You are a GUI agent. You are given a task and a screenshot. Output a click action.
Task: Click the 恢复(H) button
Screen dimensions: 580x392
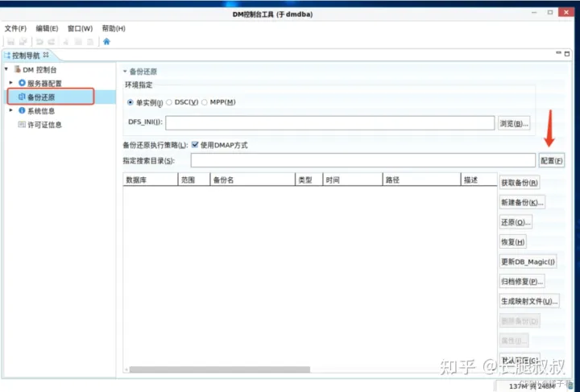[x=512, y=242]
